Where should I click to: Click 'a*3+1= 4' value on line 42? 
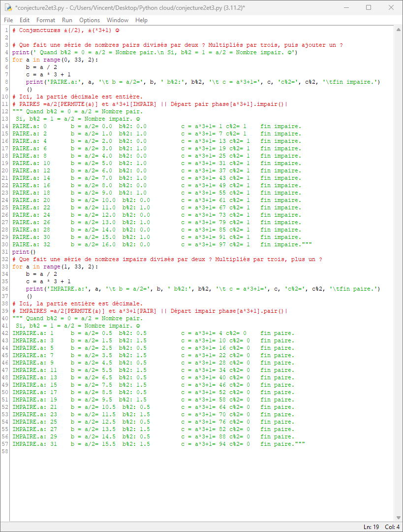pos(209,333)
